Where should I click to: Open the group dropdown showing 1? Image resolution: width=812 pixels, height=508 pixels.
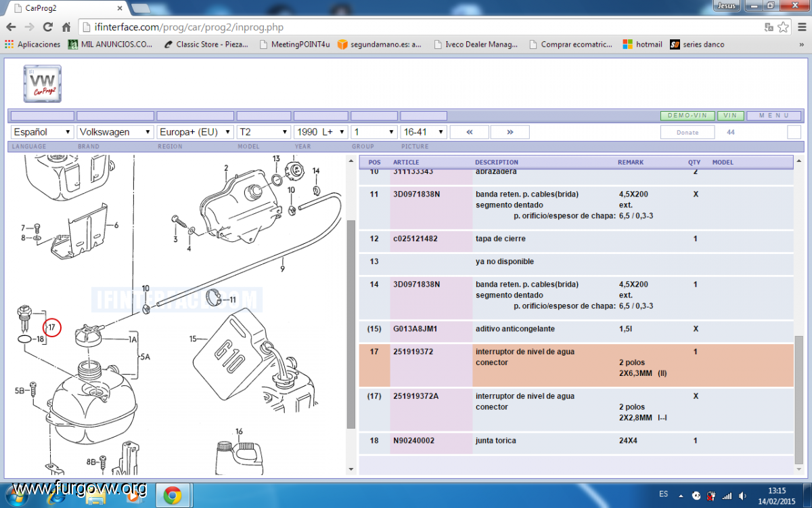[374, 132]
